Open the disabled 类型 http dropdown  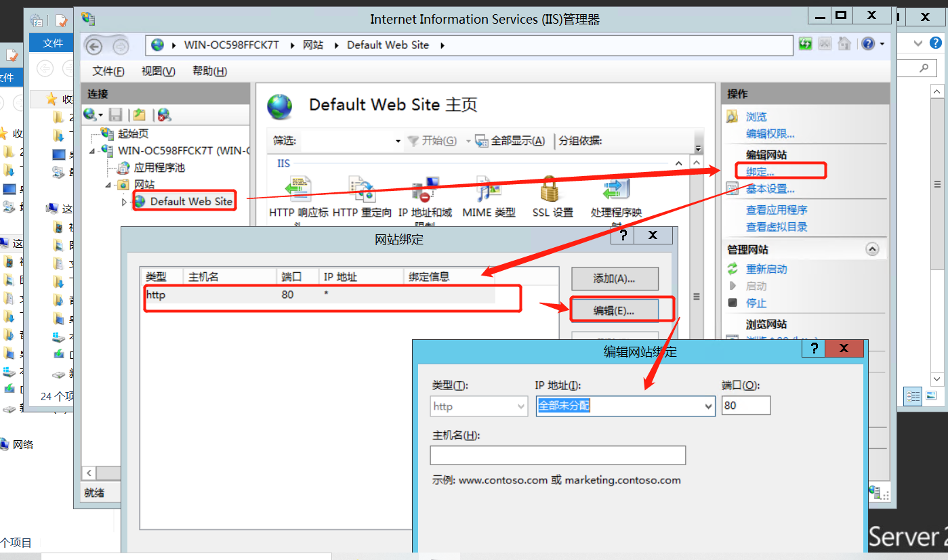(521, 406)
